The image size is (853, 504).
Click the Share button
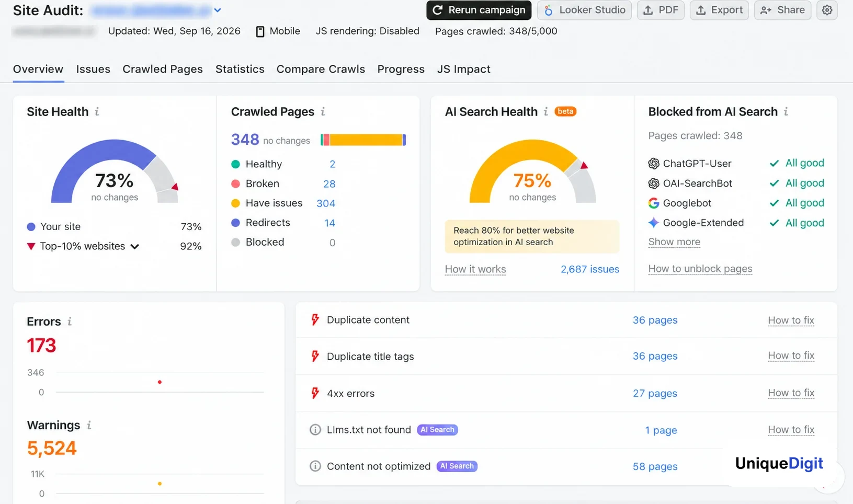tap(782, 10)
